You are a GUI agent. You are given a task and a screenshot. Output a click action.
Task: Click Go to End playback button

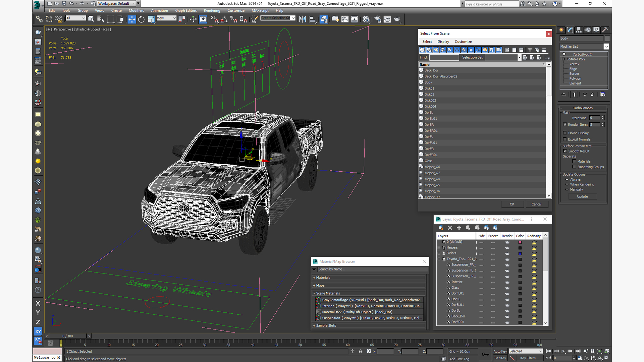pyautogui.click(x=578, y=351)
